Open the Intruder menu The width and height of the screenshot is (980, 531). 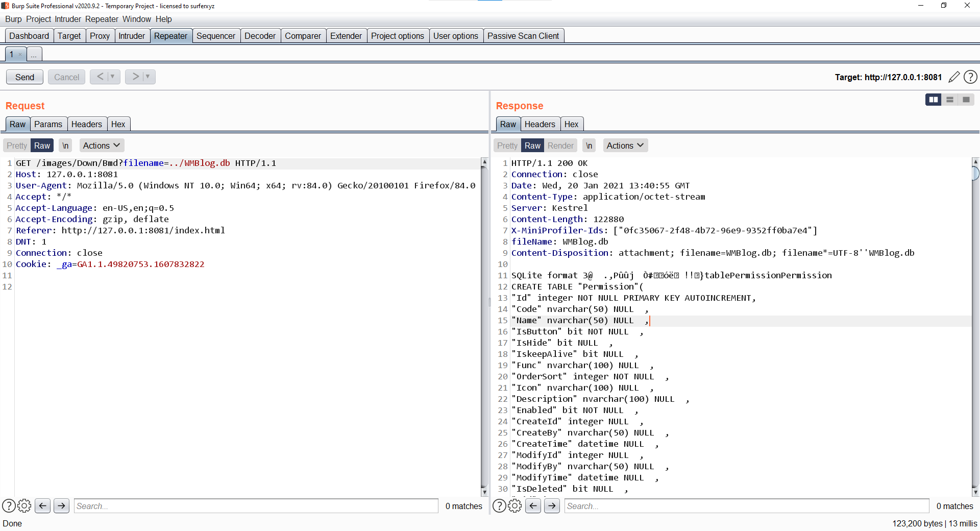(x=67, y=19)
